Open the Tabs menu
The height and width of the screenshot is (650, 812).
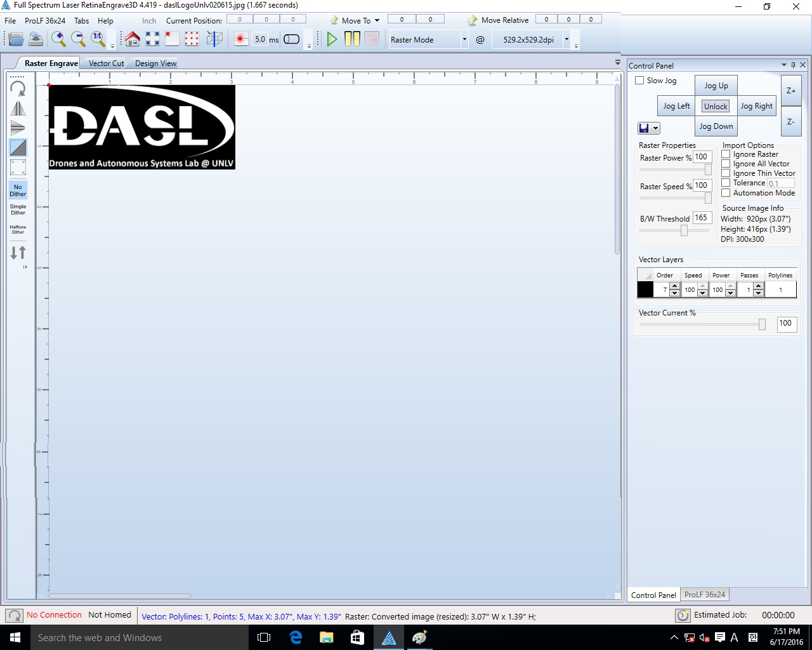click(x=82, y=20)
